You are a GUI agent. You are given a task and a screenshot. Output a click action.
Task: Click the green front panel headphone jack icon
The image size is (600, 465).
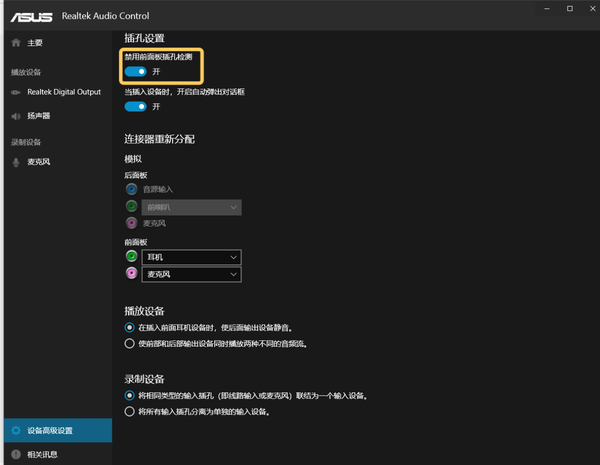[132, 257]
